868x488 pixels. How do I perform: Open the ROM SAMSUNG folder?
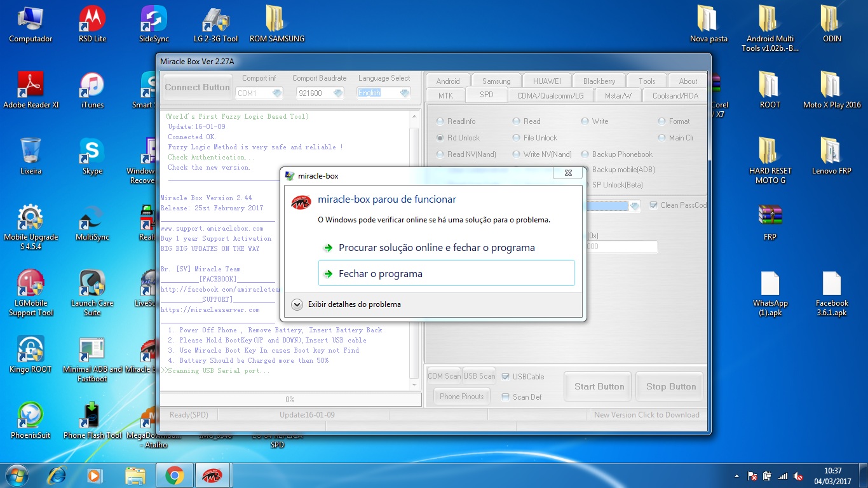277,24
